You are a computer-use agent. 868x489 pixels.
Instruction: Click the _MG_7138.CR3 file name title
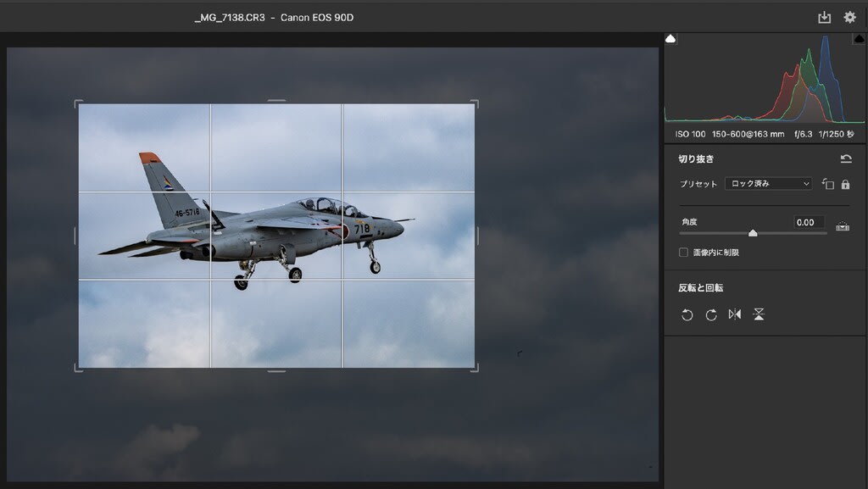[x=230, y=17]
